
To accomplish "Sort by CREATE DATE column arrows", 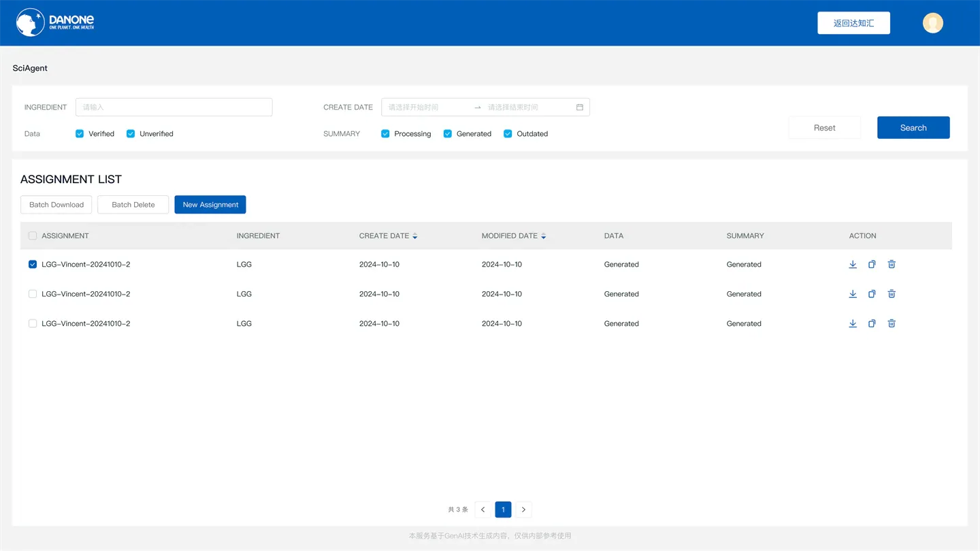I will coord(415,236).
